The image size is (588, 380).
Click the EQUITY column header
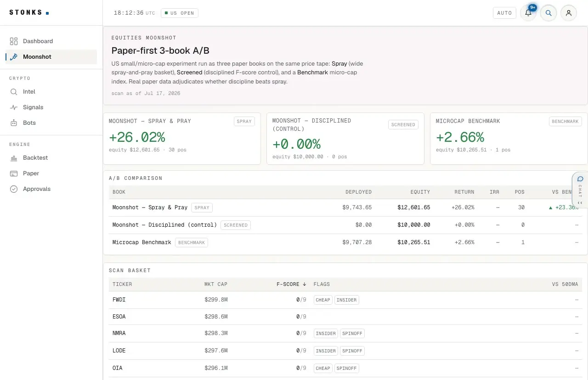[x=420, y=192]
